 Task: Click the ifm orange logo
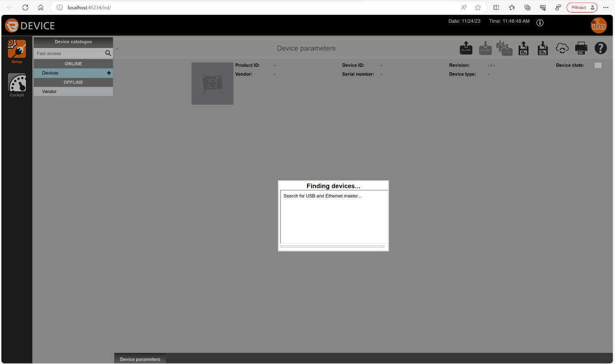[x=598, y=25]
